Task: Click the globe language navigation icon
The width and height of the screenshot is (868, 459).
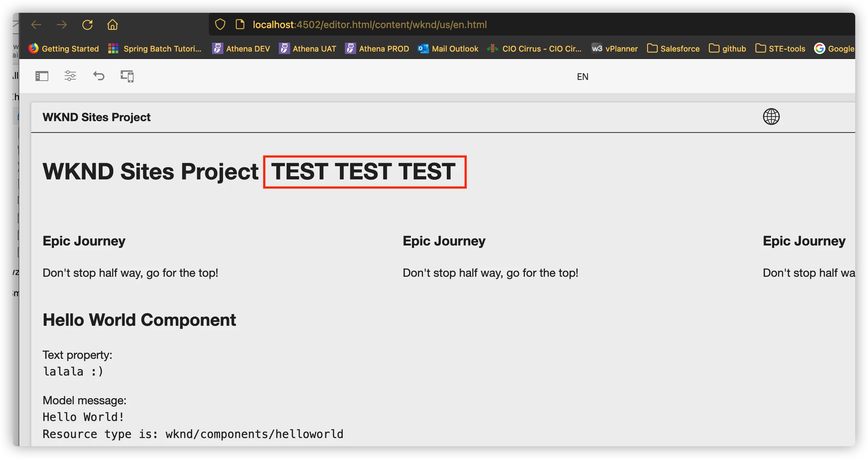Action: [x=771, y=117]
